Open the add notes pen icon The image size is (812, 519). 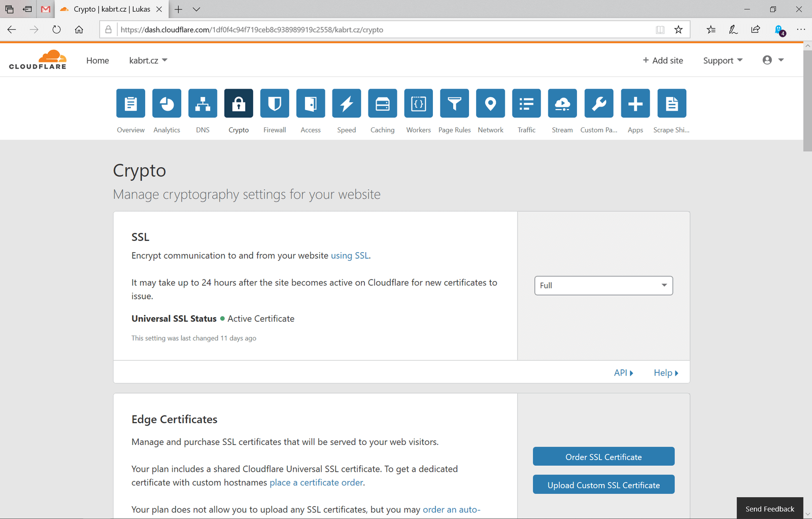(x=733, y=29)
